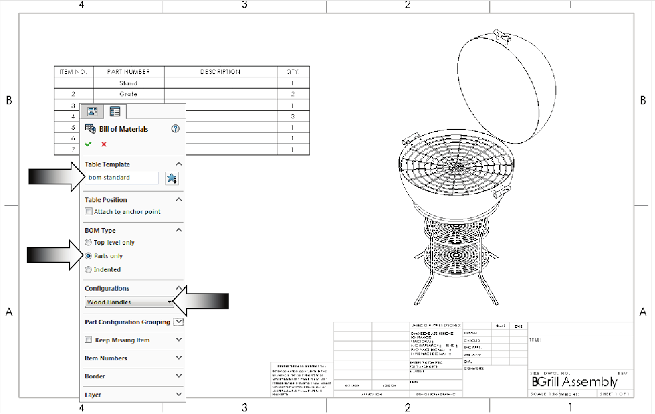Switch to the table-icon panel tab
655x414 pixels.
click(x=115, y=111)
